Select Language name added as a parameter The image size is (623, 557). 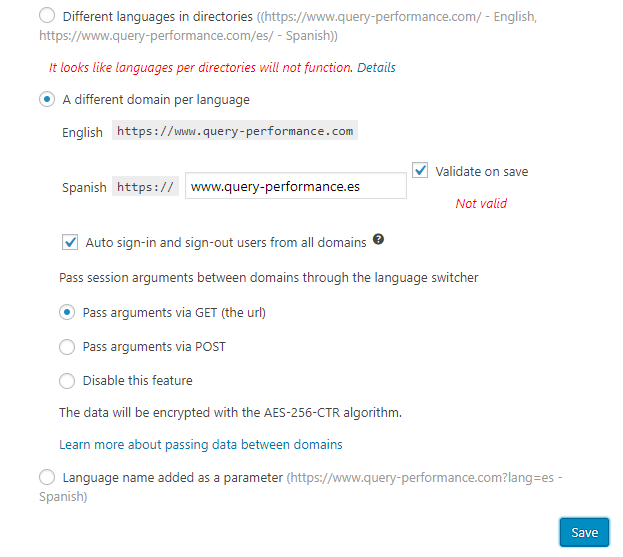click(47, 477)
